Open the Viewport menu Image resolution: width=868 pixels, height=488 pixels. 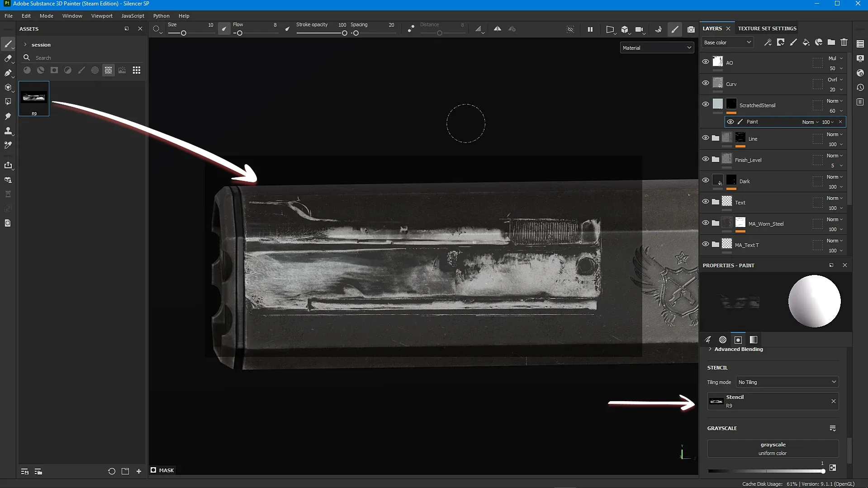coord(102,16)
